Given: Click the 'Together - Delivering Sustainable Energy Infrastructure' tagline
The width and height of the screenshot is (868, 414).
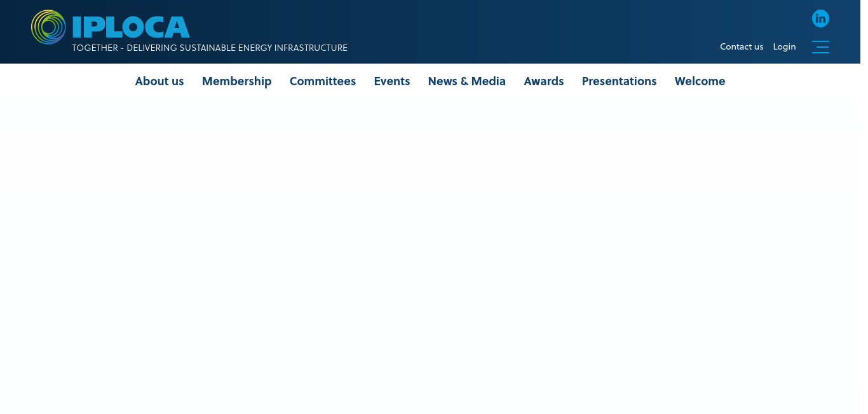Looking at the screenshot, I should [x=210, y=48].
